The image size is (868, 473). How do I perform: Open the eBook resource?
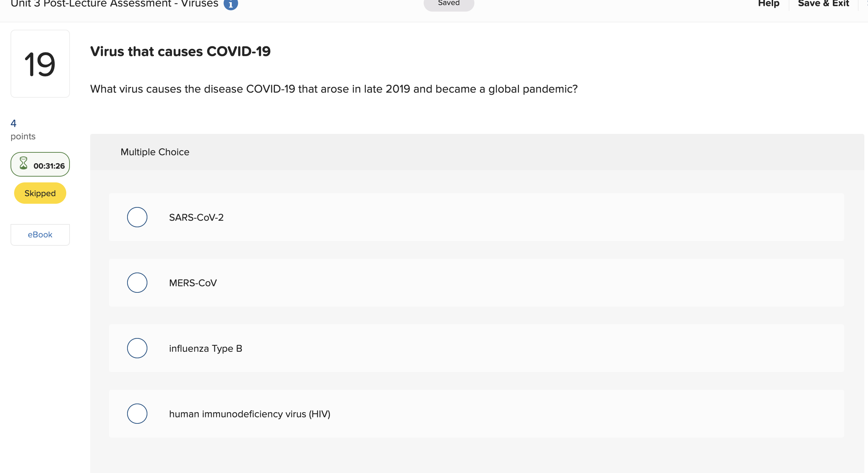pos(40,235)
